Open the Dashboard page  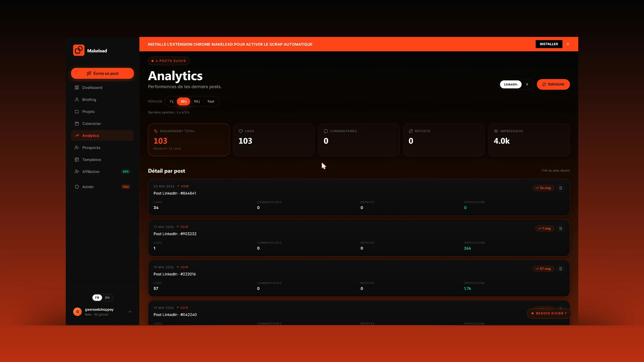[102, 87]
